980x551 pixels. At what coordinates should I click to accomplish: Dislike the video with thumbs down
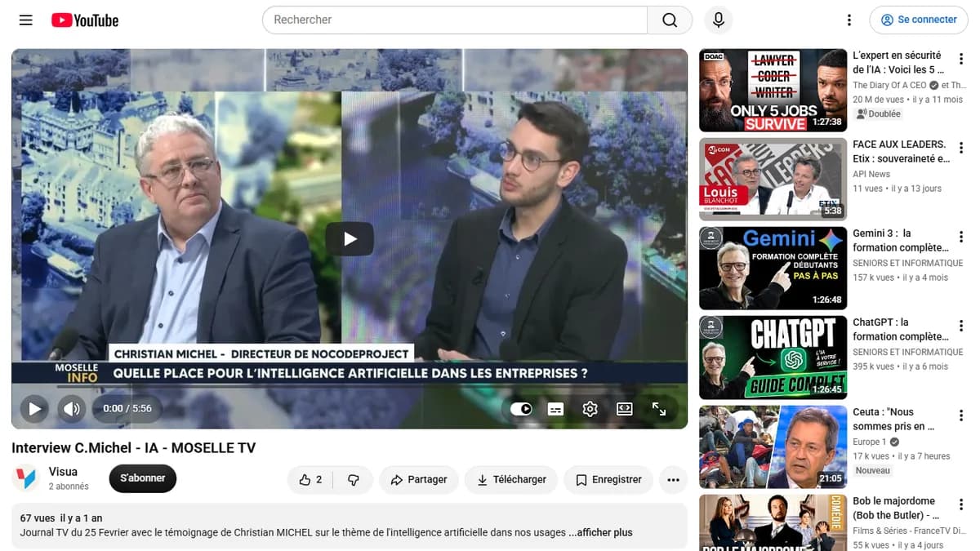click(354, 480)
